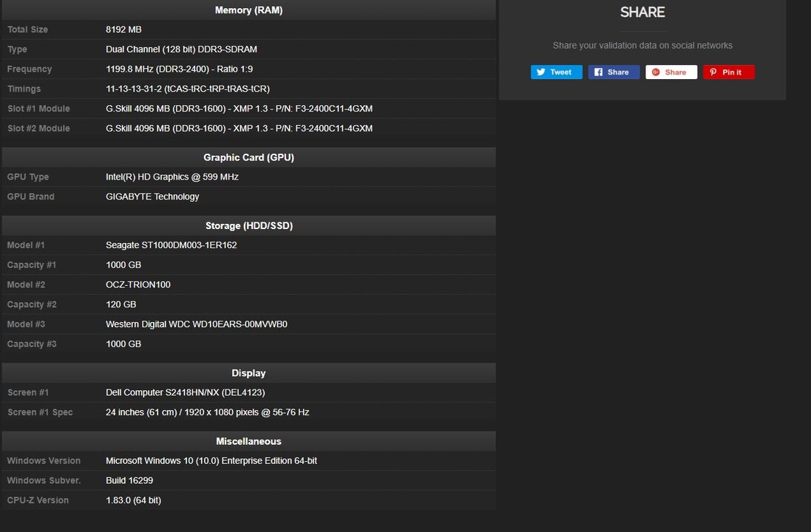Click the CPU-Z Version label
The height and width of the screenshot is (532, 811).
pos(38,500)
